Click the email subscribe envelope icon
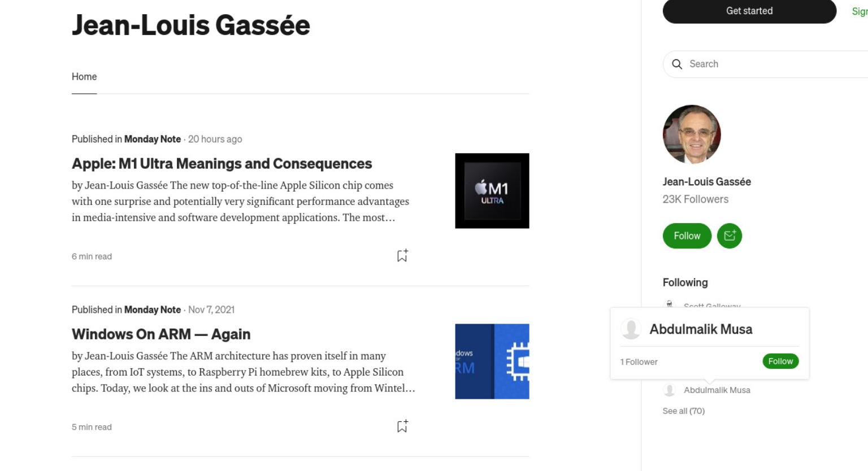Screen dimensions: 868x471 (730, 236)
